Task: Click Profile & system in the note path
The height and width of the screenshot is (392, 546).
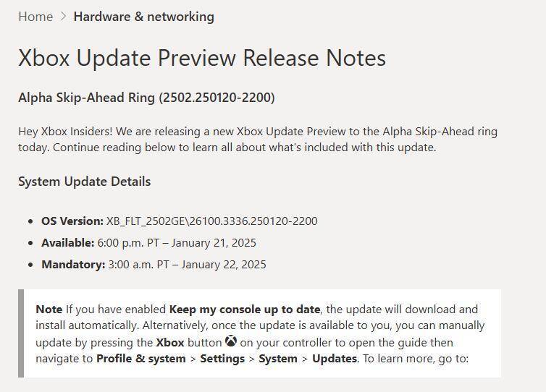Action: click(x=140, y=359)
